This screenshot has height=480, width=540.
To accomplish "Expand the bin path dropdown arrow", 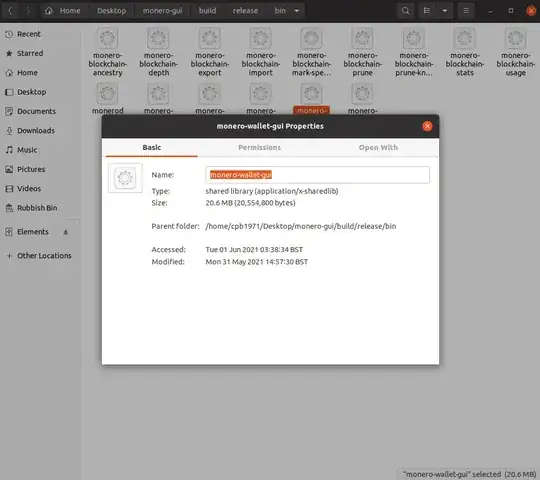I will (x=297, y=11).
